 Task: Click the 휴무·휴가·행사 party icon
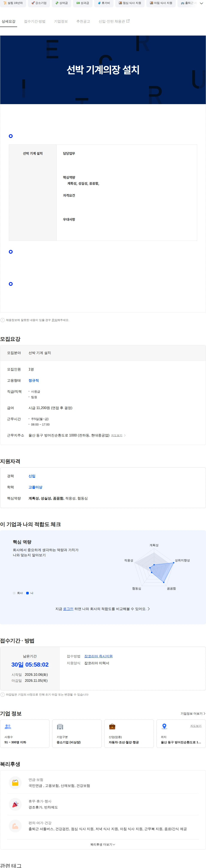(15, 804)
